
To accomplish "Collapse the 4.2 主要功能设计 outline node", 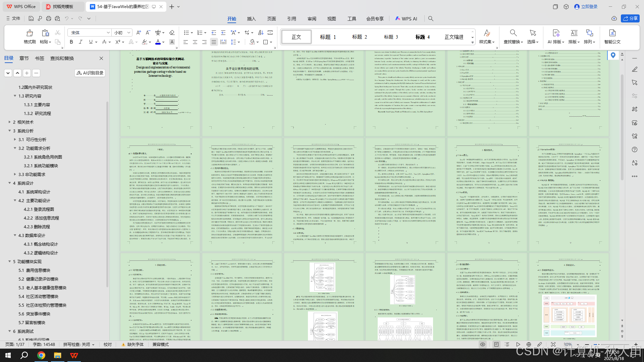I will pos(15,200).
